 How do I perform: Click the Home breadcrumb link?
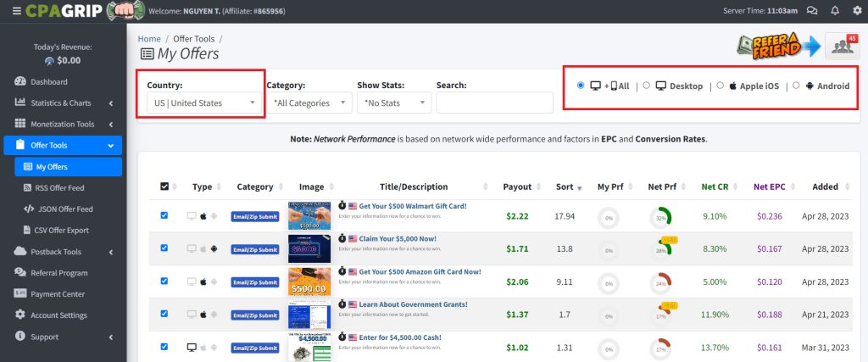(149, 39)
